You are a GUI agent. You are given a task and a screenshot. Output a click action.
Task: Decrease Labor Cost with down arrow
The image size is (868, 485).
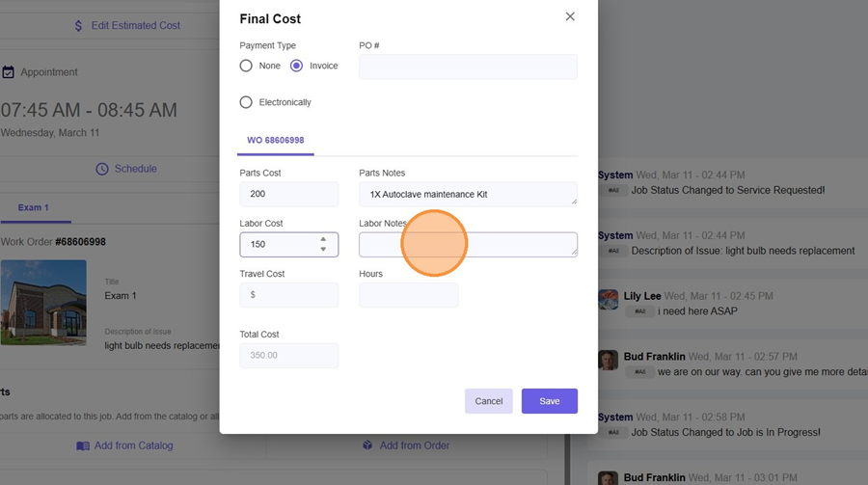(x=323, y=250)
